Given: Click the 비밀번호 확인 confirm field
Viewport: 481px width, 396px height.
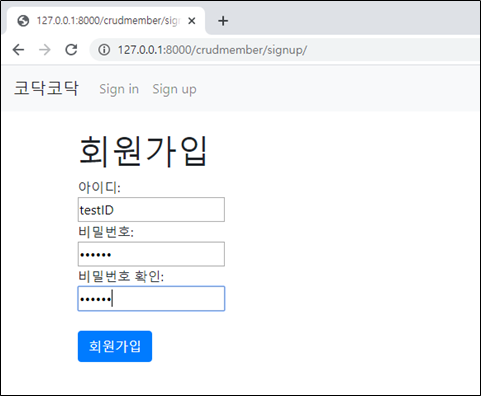Looking at the screenshot, I should [x=151, y=298].
